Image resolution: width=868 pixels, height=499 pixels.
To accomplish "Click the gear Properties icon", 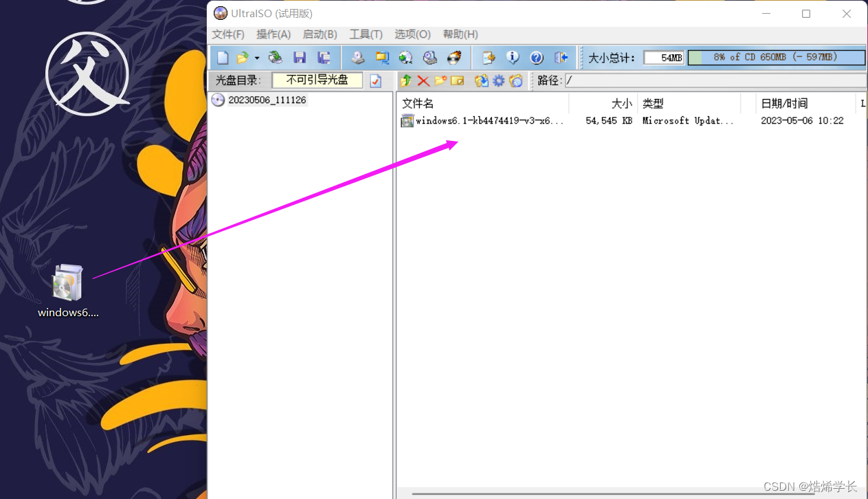I will click(x=498, y=80).
